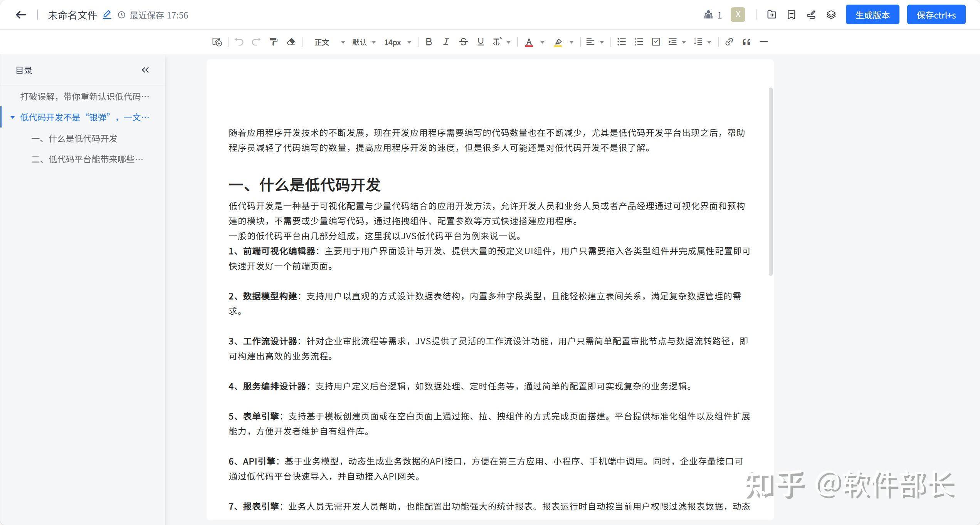Expand the superscript options arrow

[509, 42]
